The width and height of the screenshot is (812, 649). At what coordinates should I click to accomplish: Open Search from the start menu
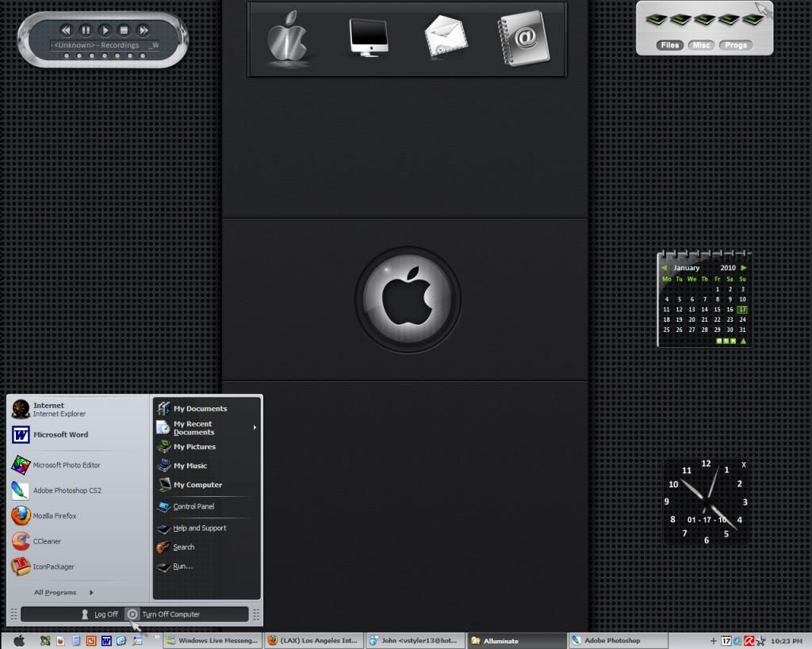coord(207,547)
